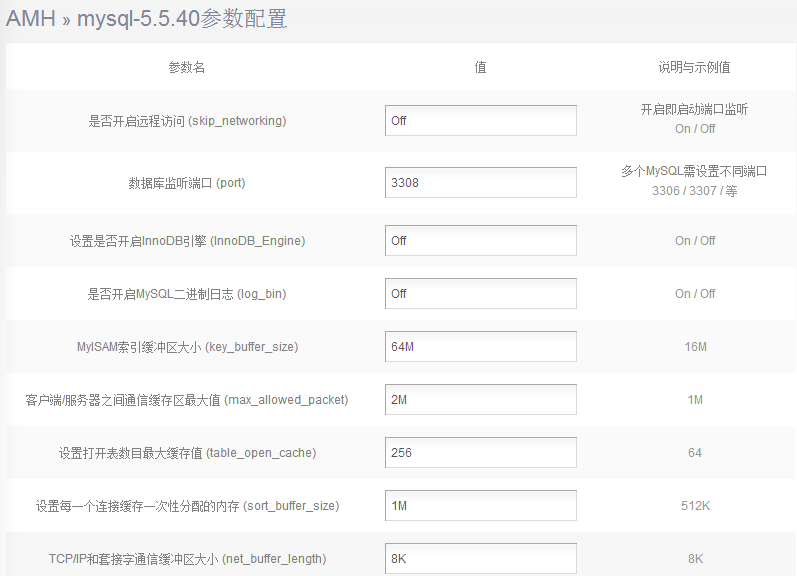Select the InnoDB_Engine value input box
The height and width of the screenshot is (576, 797).
pos(480,241)
